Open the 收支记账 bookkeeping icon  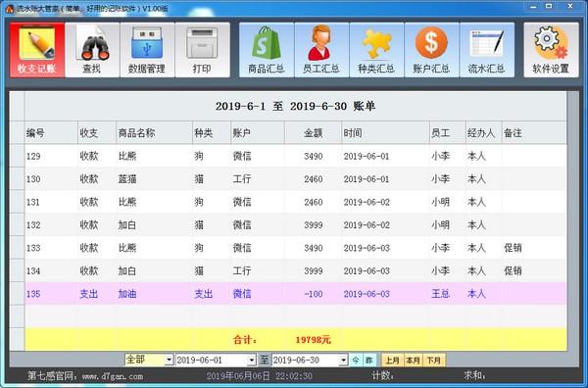pyautogui.click(x=37, y=50)
